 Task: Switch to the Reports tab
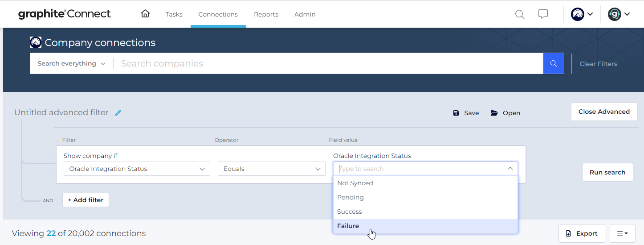pyautogui.click(x=266, y=14)
